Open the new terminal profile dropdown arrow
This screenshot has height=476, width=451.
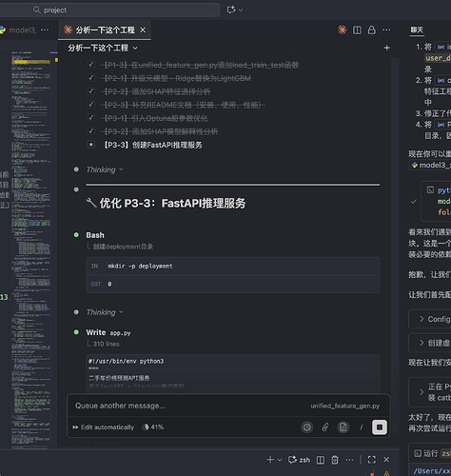(280, 460)
